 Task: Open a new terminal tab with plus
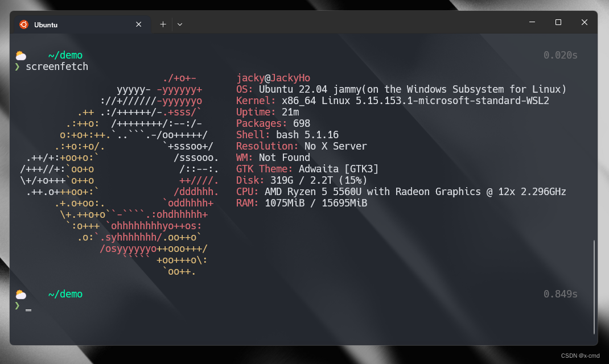tap(163, 24)
